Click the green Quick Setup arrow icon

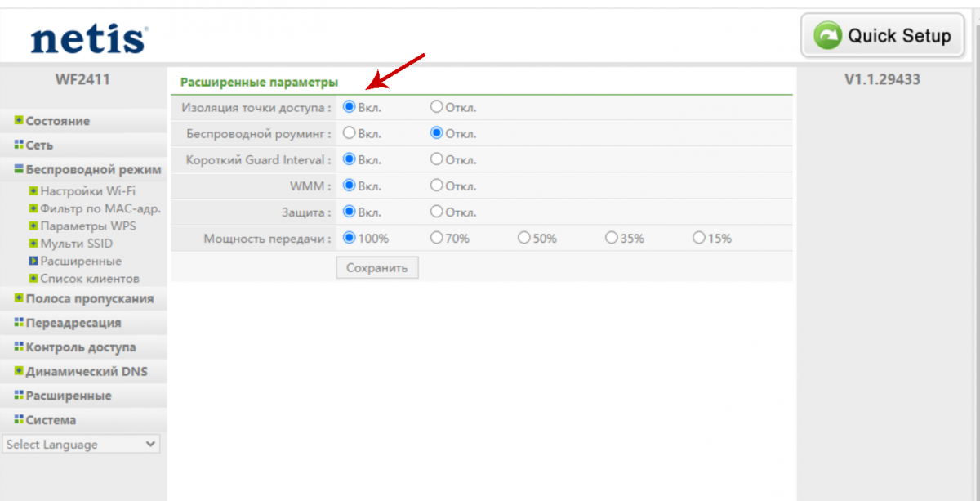click(829, 36)
